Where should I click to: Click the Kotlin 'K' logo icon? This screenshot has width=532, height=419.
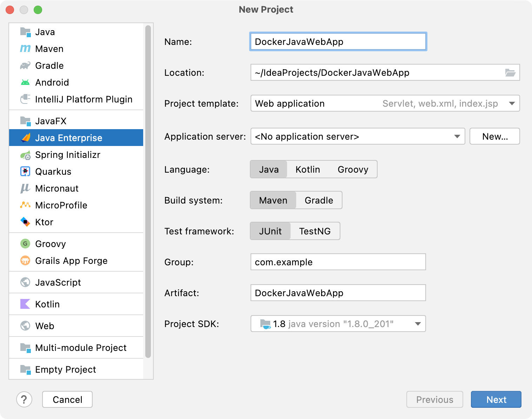pyautogui.click(x=25, y=304)
